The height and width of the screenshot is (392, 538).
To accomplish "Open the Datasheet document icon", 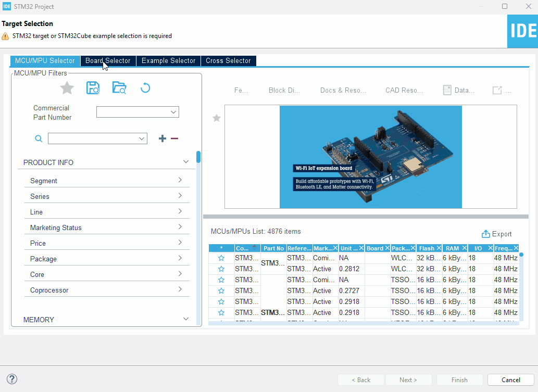I will pyautogui.click(x=447, y=90).
